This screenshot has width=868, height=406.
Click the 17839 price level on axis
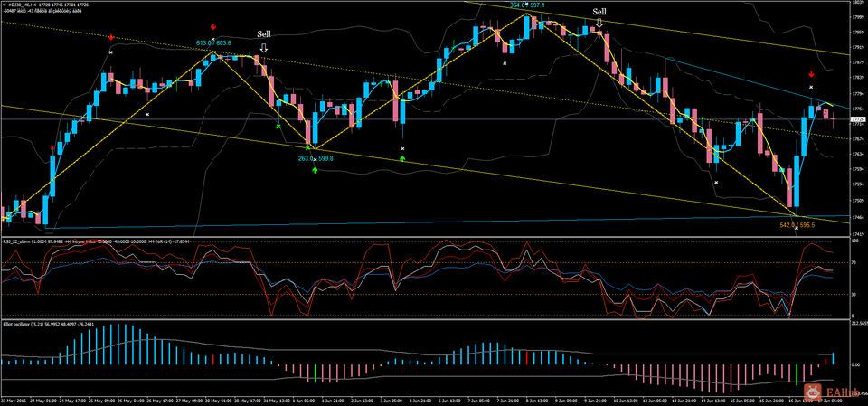coord(859,79)
